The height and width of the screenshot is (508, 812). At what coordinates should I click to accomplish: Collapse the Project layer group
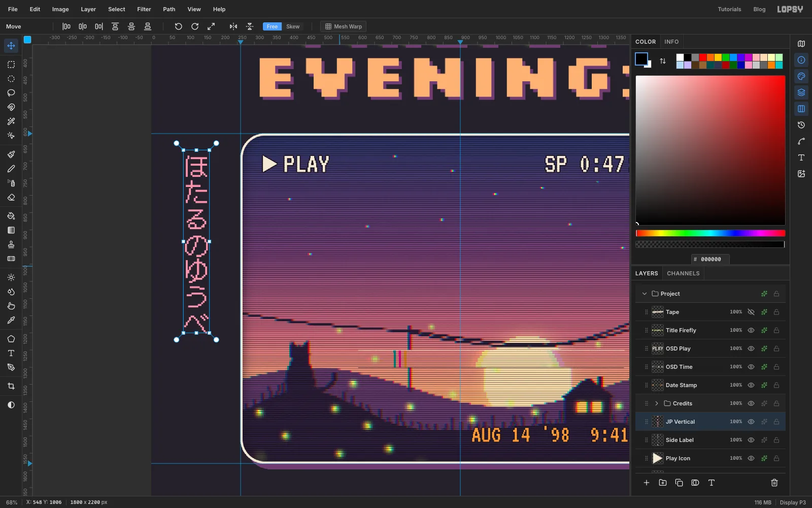point(645,294)
